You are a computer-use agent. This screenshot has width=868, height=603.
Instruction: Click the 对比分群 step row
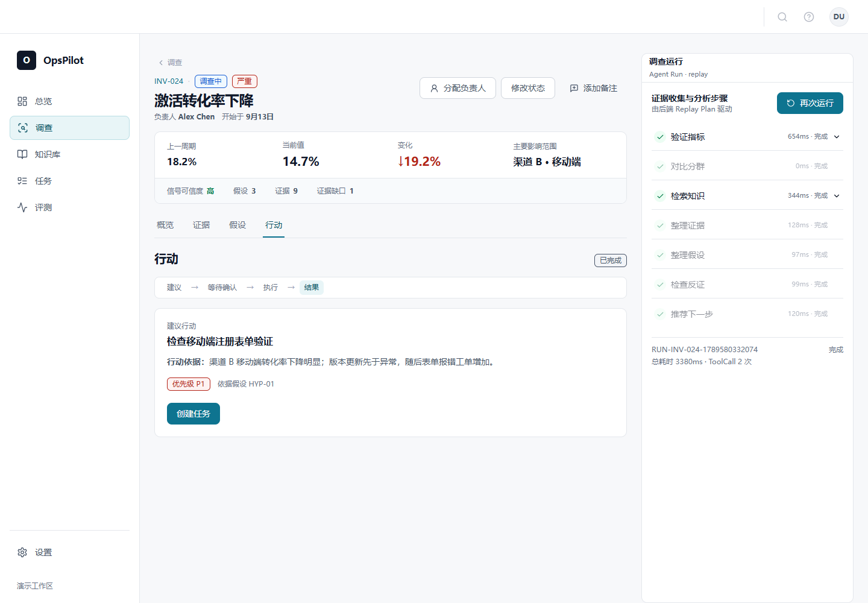[747, 166]
